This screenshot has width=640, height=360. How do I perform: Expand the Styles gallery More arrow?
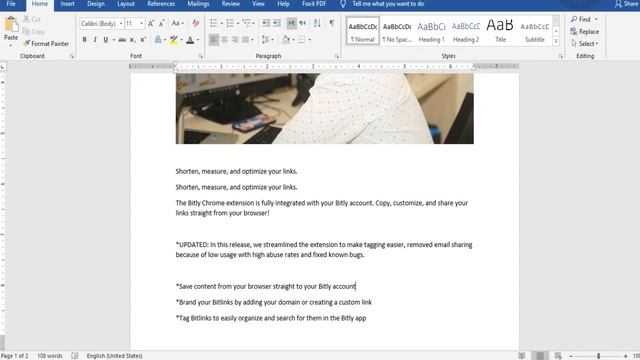[556, 41]
